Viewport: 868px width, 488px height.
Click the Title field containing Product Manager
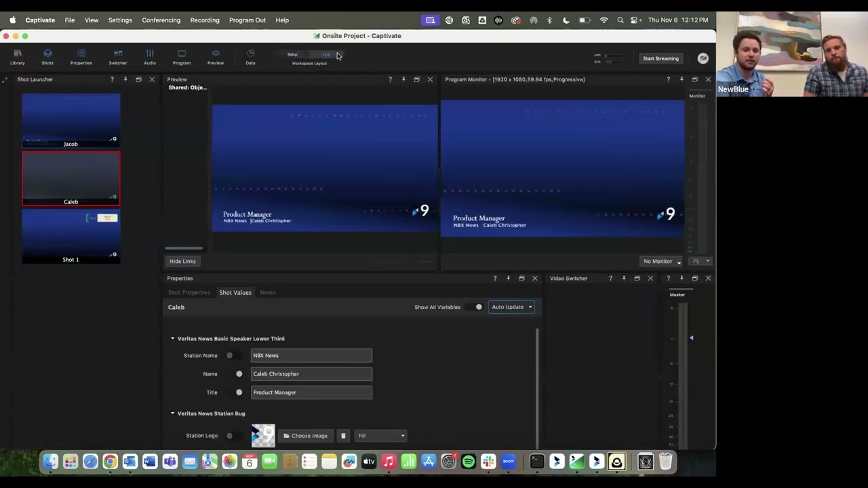click(311, 392)
